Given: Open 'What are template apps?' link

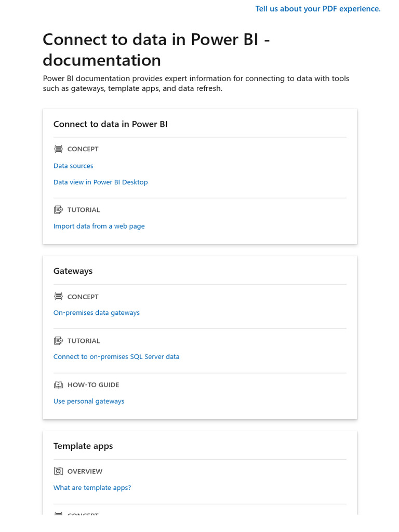Looking at the screenshot, I should click(92, 488).
